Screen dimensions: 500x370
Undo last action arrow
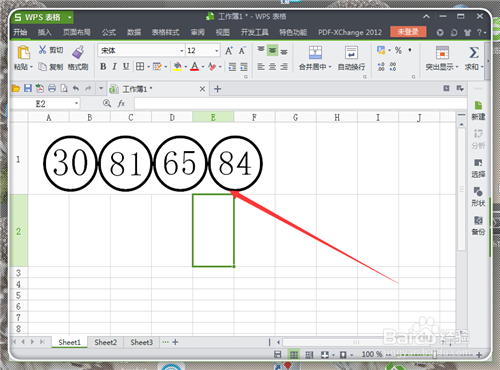coord(76,88)
